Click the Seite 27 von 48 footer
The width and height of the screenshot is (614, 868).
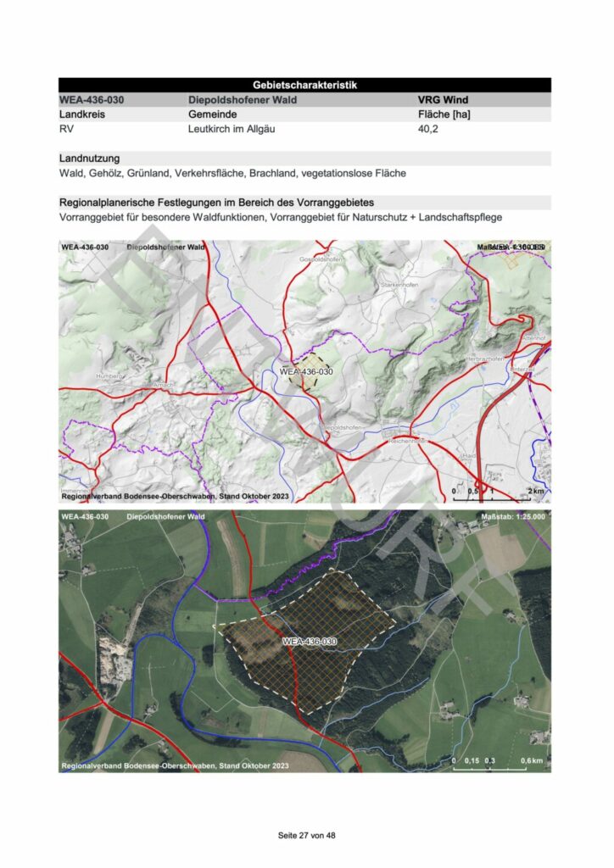pyautogui.click(x=306, y=835)
